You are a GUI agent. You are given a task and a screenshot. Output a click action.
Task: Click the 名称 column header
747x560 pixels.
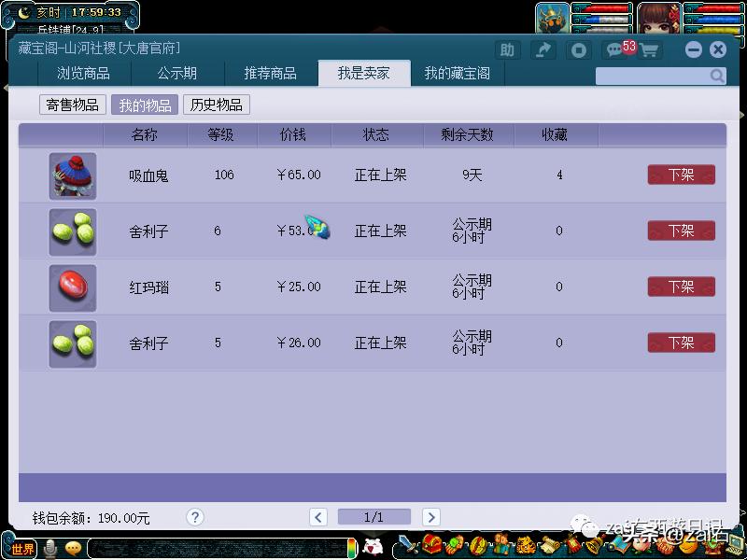(x=145, y=134)
